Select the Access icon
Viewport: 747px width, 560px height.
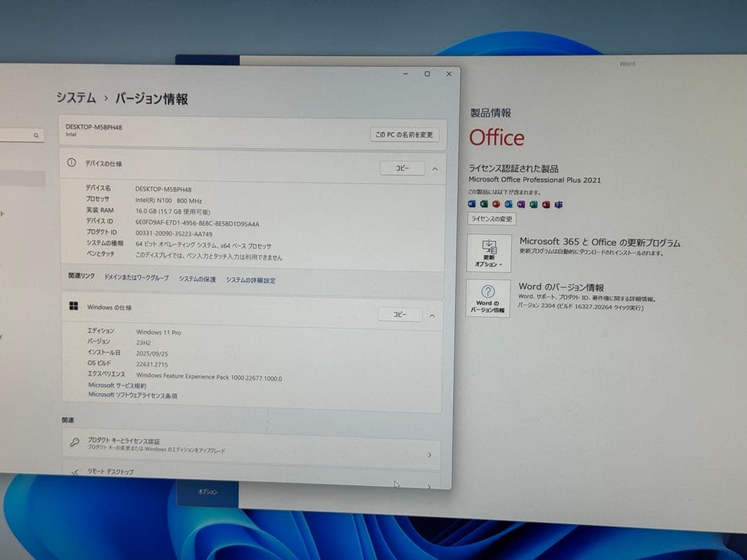click(545, 204)
